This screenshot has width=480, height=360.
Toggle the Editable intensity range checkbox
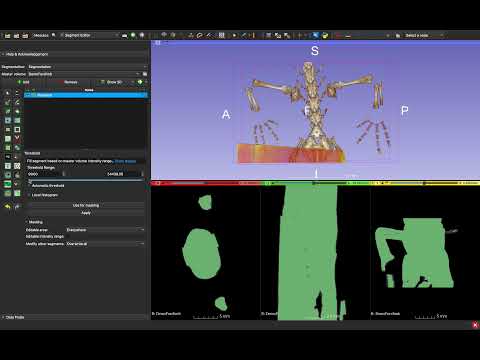(68, 236)
